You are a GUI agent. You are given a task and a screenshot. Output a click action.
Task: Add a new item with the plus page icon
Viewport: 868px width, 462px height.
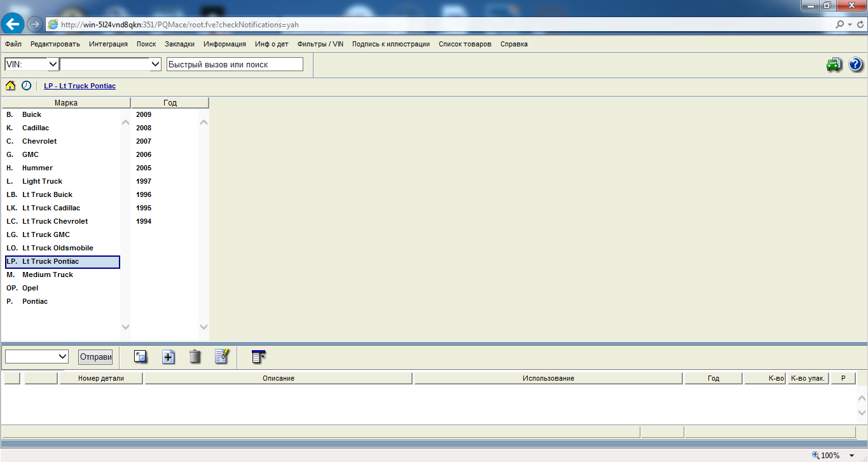(168, 357)
